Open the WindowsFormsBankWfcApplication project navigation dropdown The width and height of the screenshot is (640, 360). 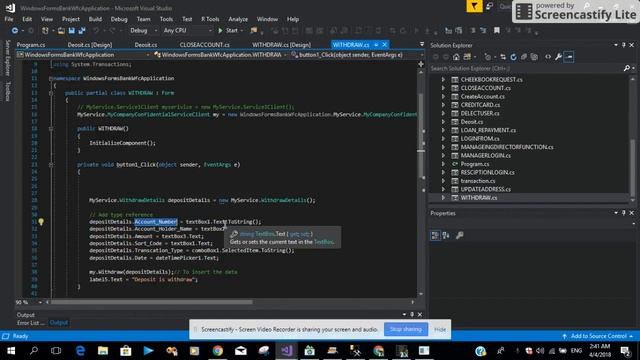[x=83, y=55]
